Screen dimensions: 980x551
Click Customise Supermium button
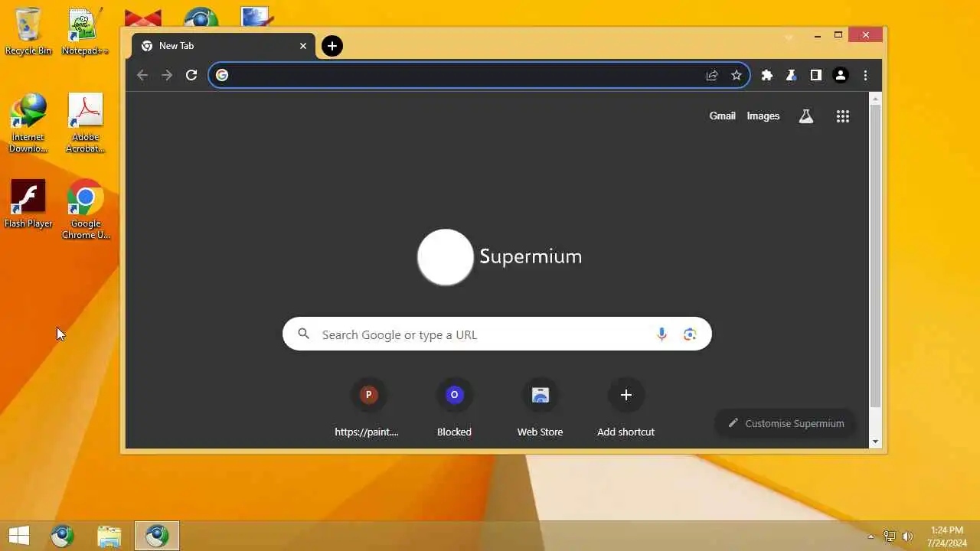[x=786, y=423]
